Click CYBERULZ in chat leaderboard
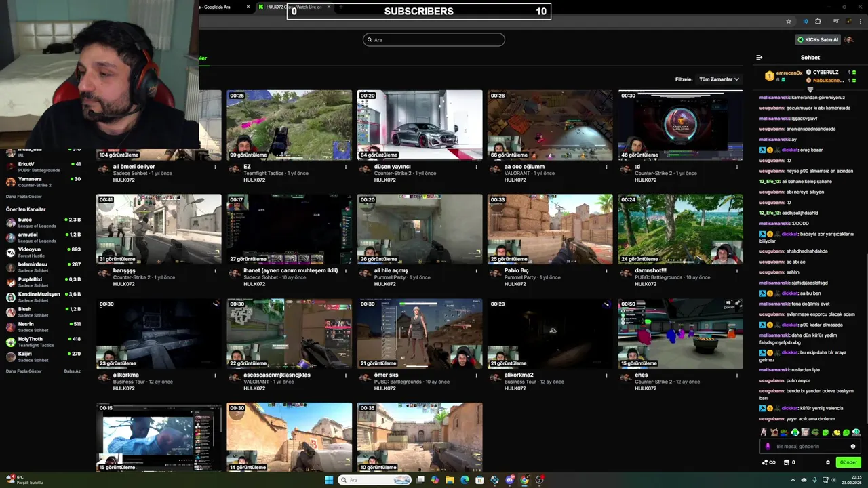 pyautogui.click(x=826, y=72)
